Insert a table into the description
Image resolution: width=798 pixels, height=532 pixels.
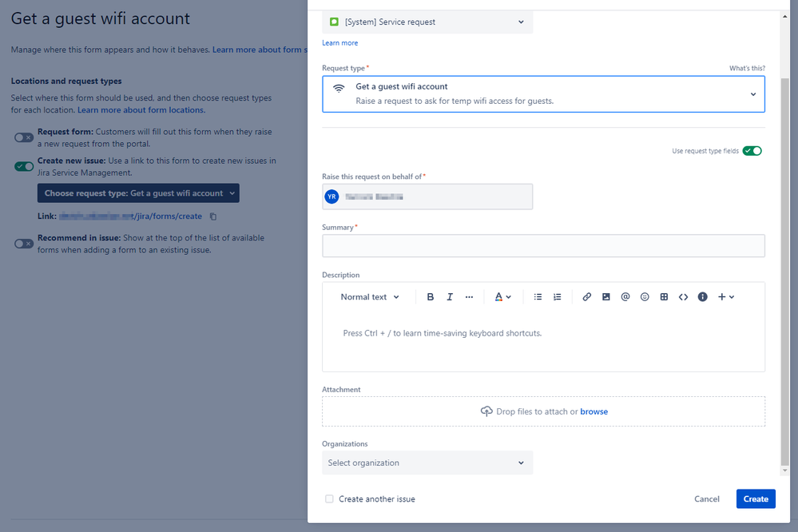(x=664, y=296)
